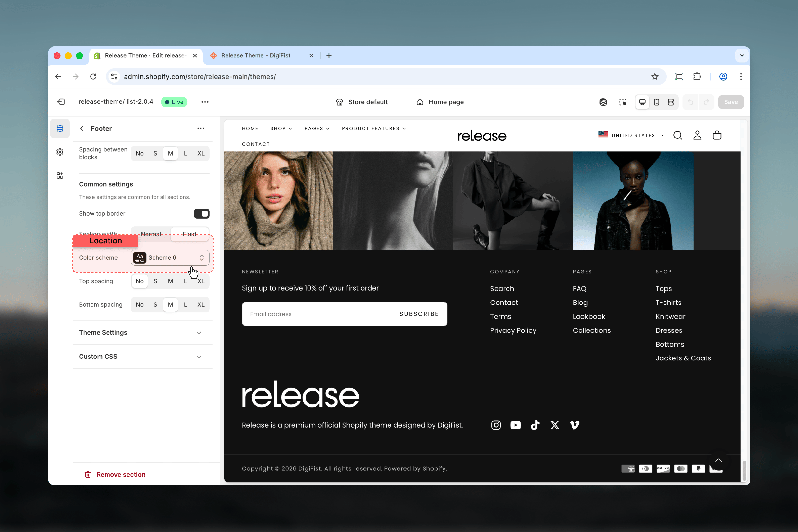Expand the Custom CSS accordion

pyautogui.click(x=143, y=357)
